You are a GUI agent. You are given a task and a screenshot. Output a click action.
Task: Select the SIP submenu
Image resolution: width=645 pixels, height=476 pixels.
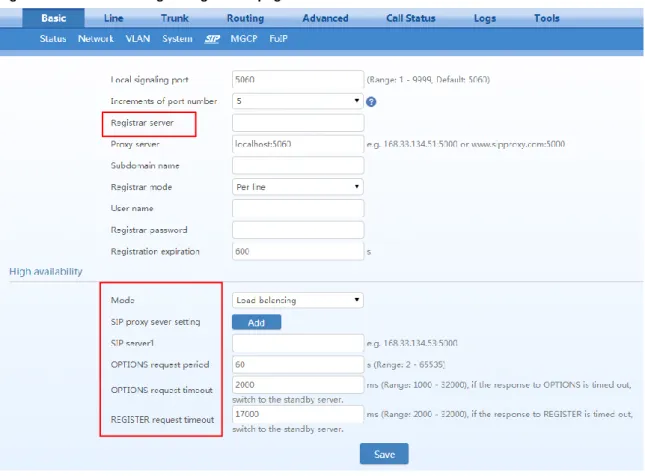[212, 39]
